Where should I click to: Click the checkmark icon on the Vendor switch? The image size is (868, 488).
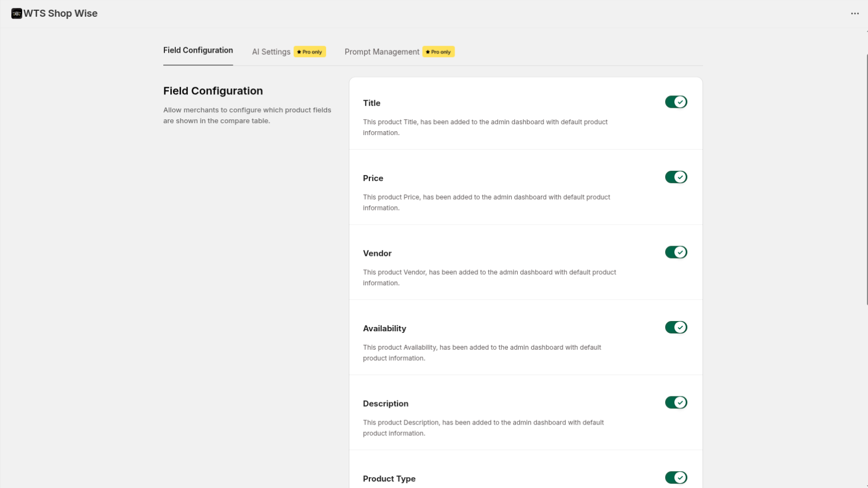pyautogui.click(x=680, y=252)
